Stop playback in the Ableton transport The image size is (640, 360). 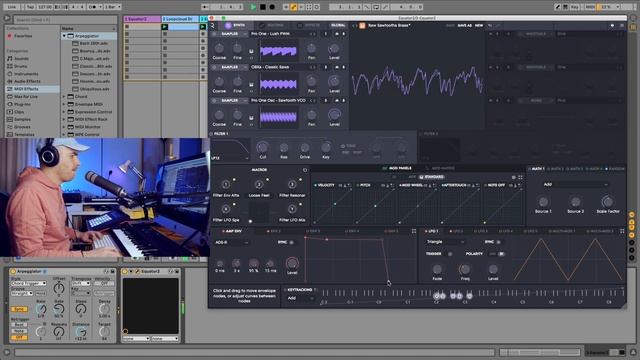[x=263, y=7]
